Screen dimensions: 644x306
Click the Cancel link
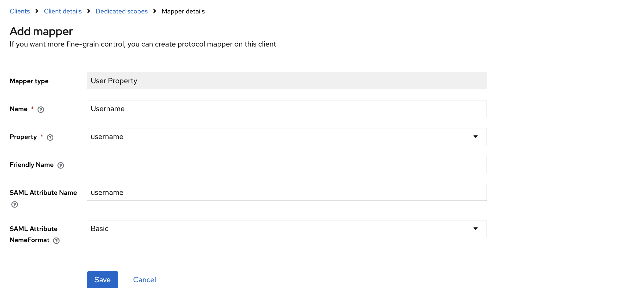(x=144, y=280)
